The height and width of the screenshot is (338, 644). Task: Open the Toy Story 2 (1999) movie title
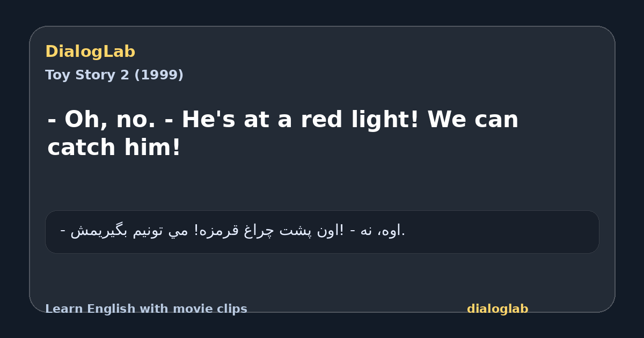tap(114, 75)
